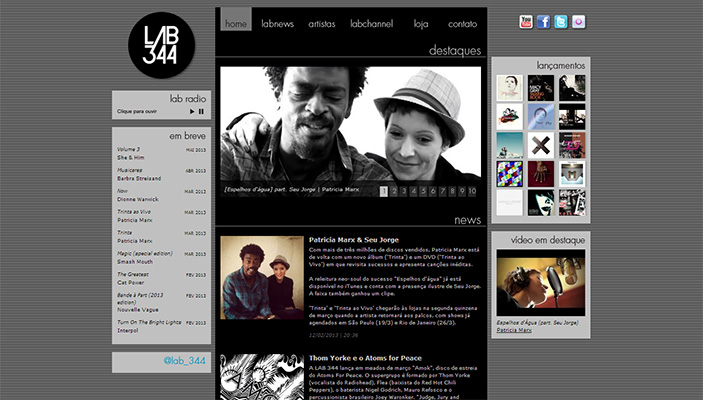Open the loja menu item
Viewport: 703px width, 400px height.
pyautogui.click(x=421, y=24)
